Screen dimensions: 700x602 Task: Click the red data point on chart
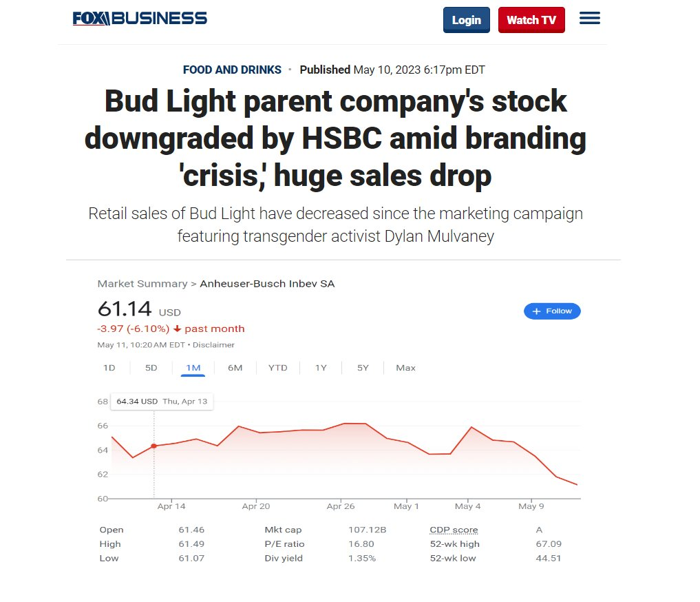coord(153,446)
